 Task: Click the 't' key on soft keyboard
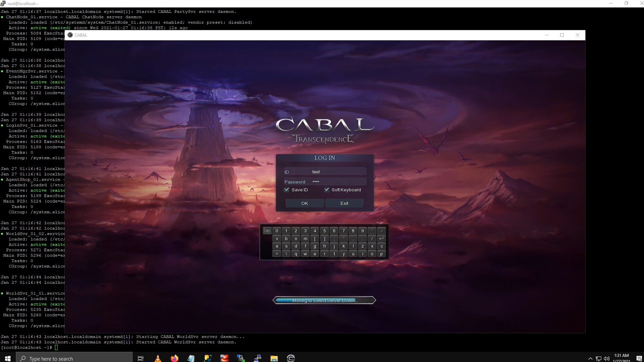[x=334, y=254]
